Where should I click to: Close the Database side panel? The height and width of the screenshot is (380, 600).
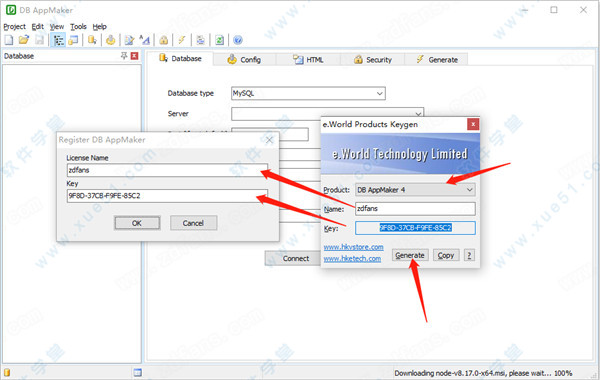[x=134, y=56]
